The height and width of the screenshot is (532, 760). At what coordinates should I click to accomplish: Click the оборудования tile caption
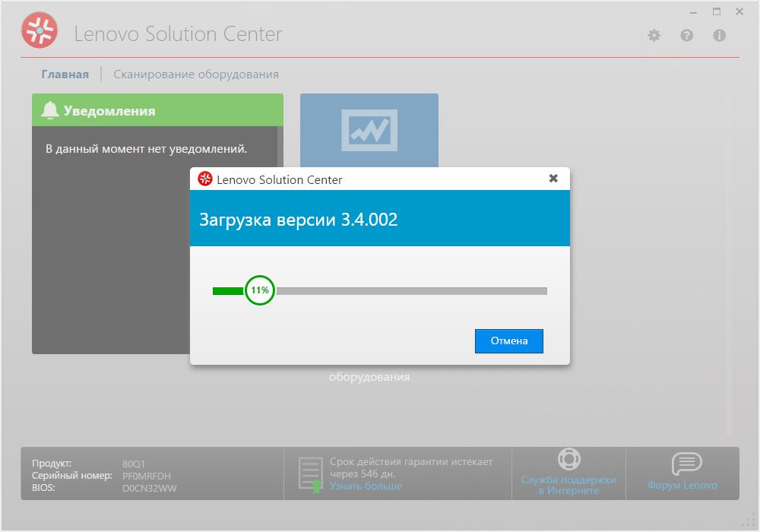pyautogui.click(x=369, y=377)
